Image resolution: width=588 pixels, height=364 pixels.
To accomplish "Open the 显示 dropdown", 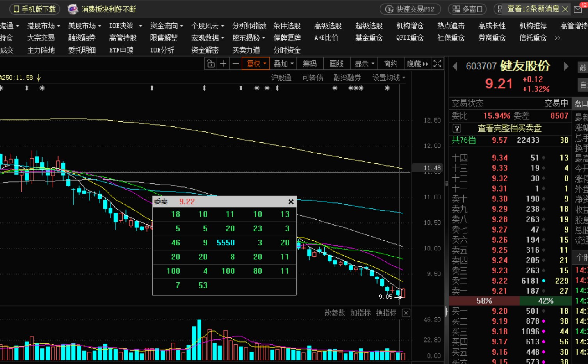I will (x=365, y=64).
